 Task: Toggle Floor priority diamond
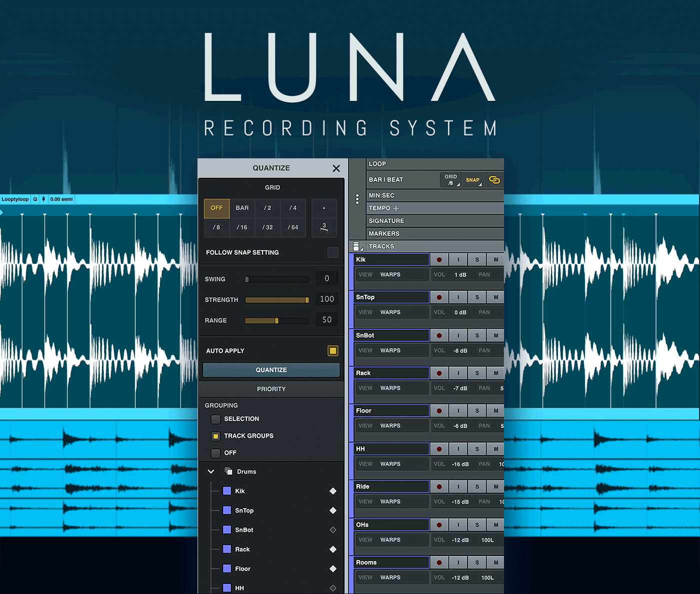333,569
